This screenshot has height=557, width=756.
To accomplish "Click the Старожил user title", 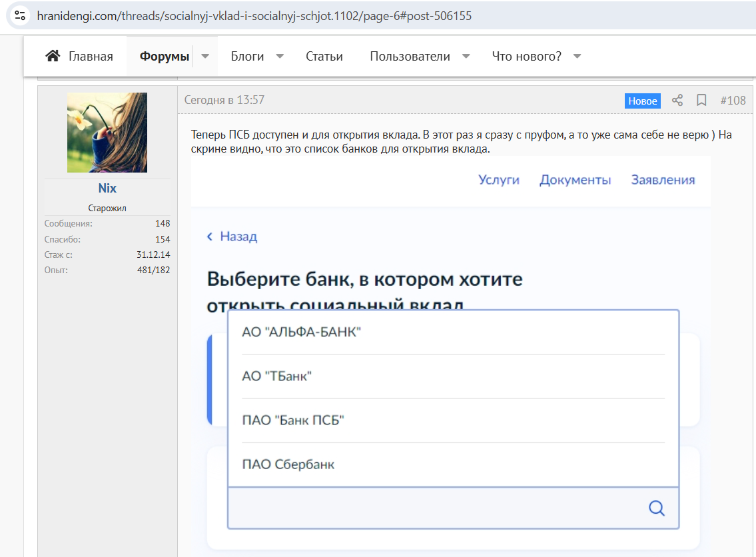I will 107,209.
